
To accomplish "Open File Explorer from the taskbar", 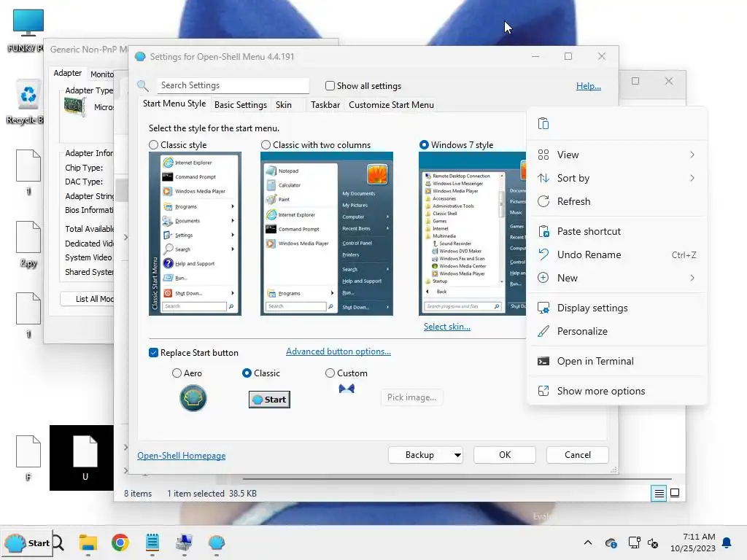I will coord(88,542).
